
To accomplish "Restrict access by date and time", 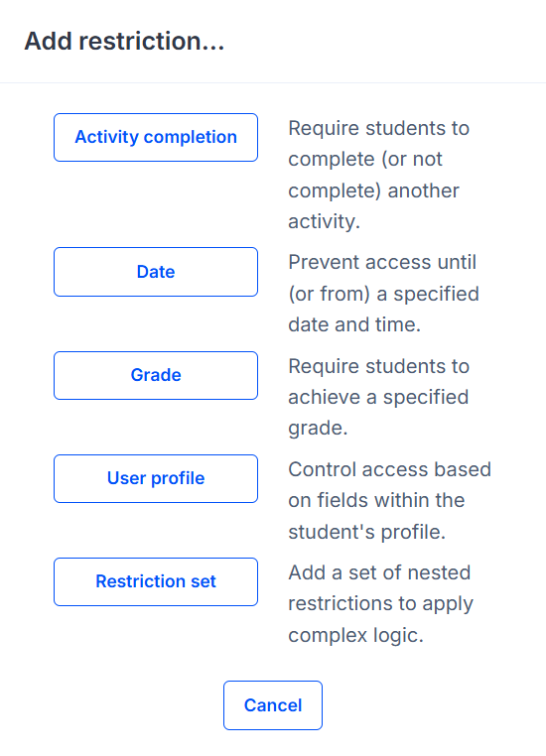I will 156,272.
